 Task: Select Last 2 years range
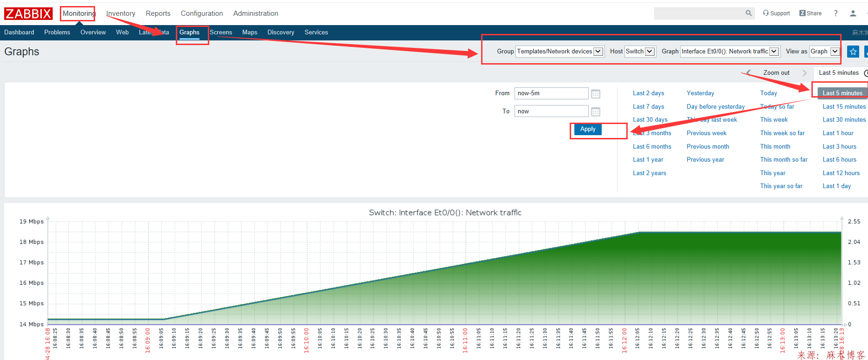coord(649,173)
